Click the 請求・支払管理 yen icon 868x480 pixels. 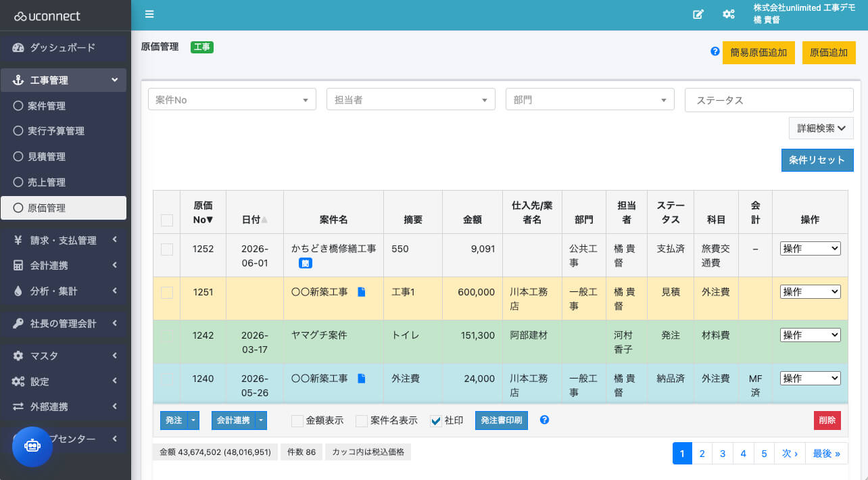pyautogui.click(x=18, y=240)
